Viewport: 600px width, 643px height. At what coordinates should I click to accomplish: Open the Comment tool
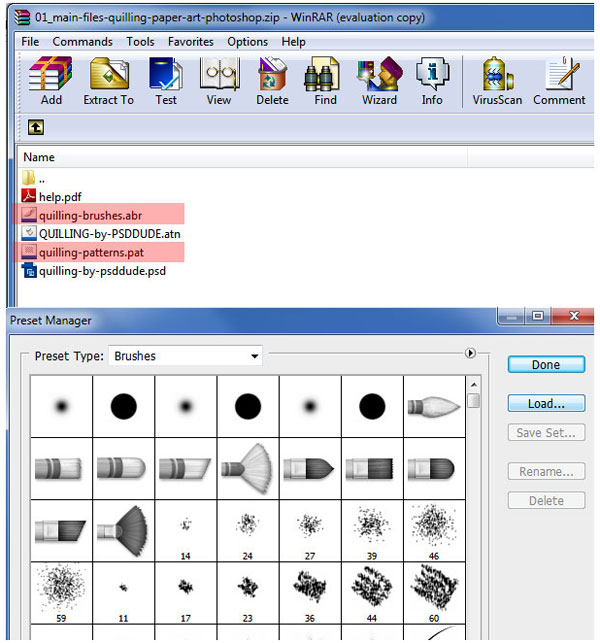point(559,81)
